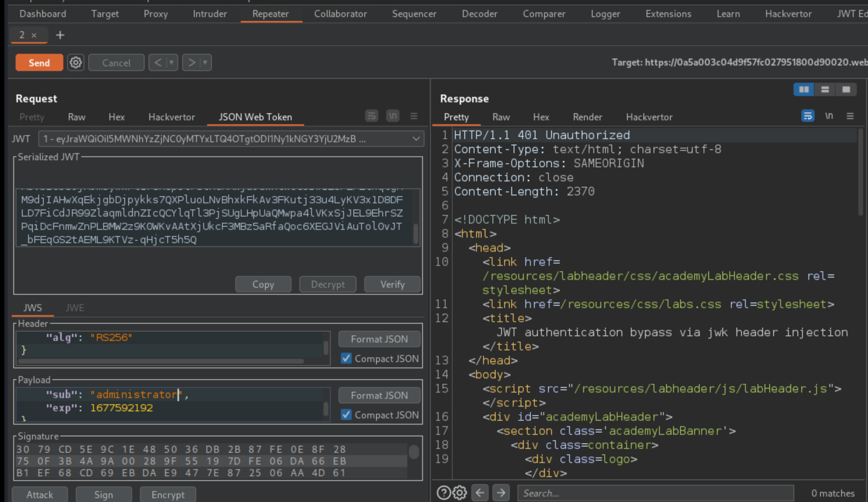The height and width of the screenshot is (502, 868).
Task: Switch to the JWE tab
Action: coord(75,308)
